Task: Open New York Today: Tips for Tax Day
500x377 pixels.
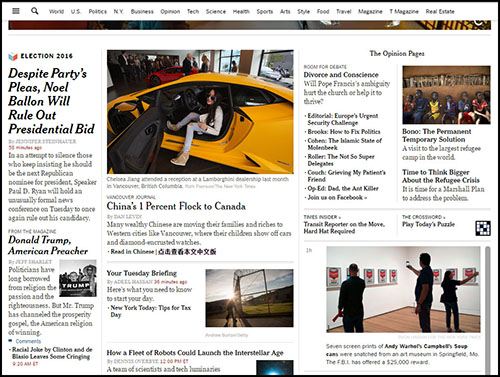Action: click(x=151, y=311)
